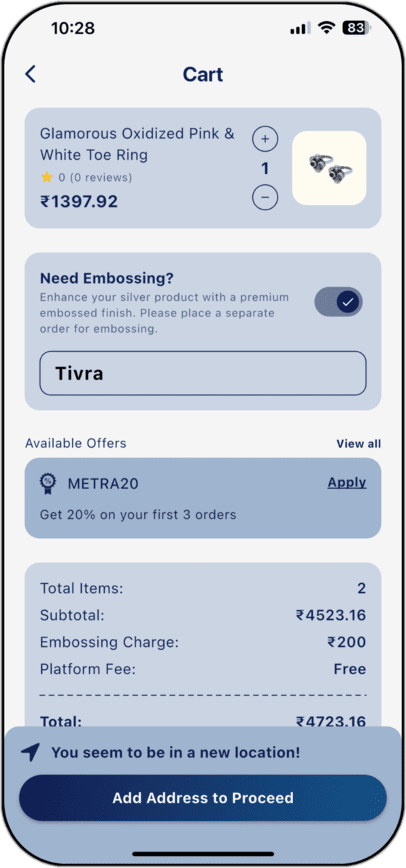
Task: Open the toe ring product thumbnail
Action: click(329, 168)
